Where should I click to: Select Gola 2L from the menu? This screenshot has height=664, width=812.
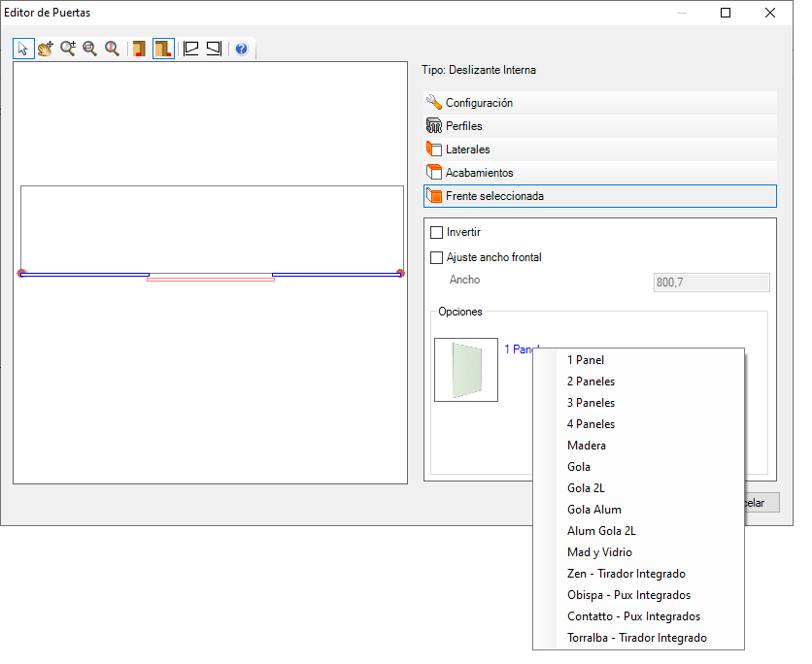pyautogui.click(x=638, y=488)
